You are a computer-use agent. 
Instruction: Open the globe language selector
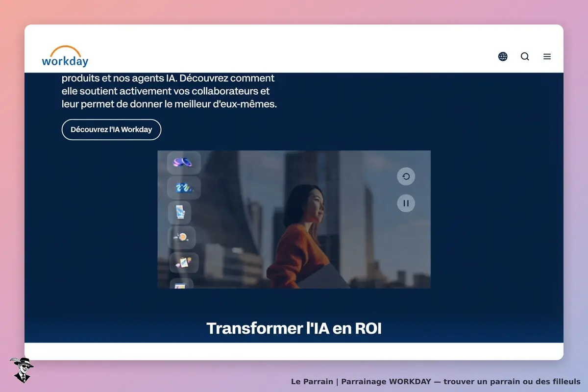(x=503, y=56)
